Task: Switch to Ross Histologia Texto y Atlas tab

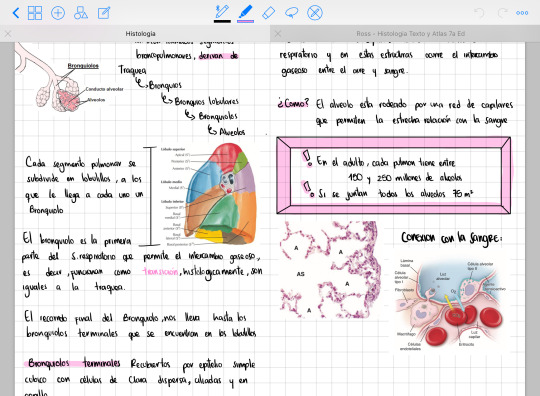Action: click(x=411, y=34)
